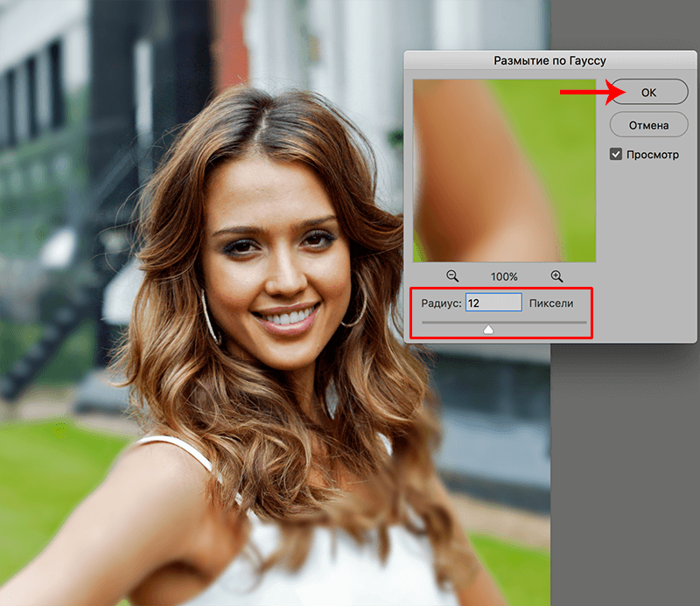Click the Пиксели unit label
Image resolution: width=700 pixels, height=606 pixels.
pos(550,303)
